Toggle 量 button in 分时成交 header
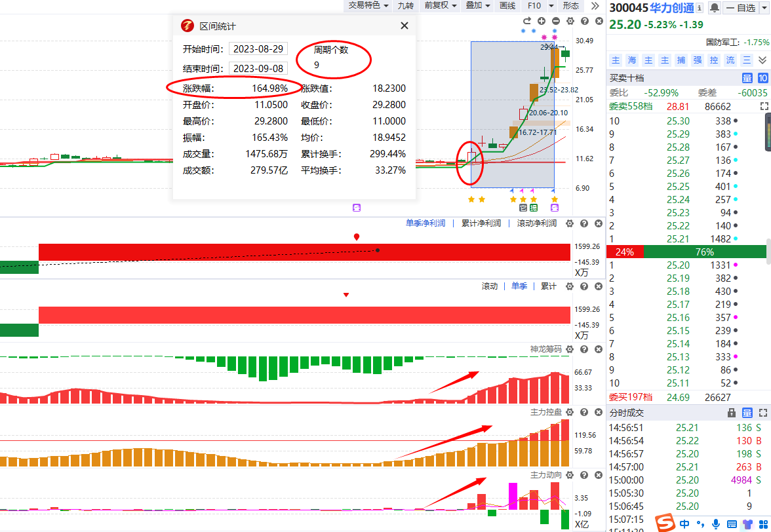 [x=747, y=413]
